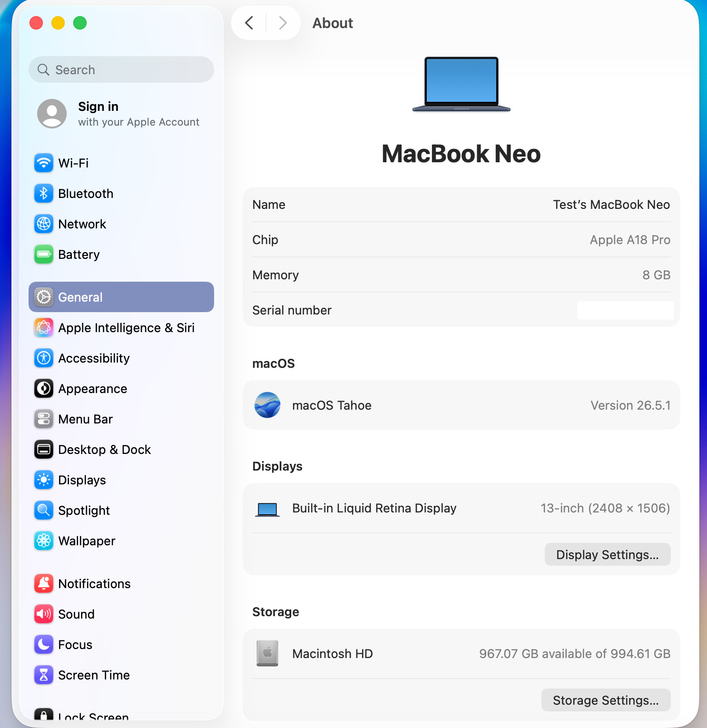The image size is (707, 728).
Task: Open Display Settings
Action: (x=608, y=554)
